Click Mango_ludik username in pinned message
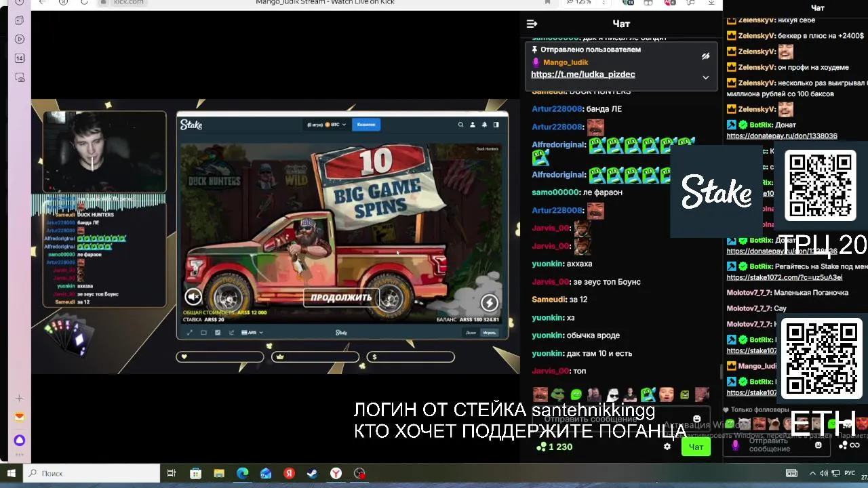 [566, 62]
